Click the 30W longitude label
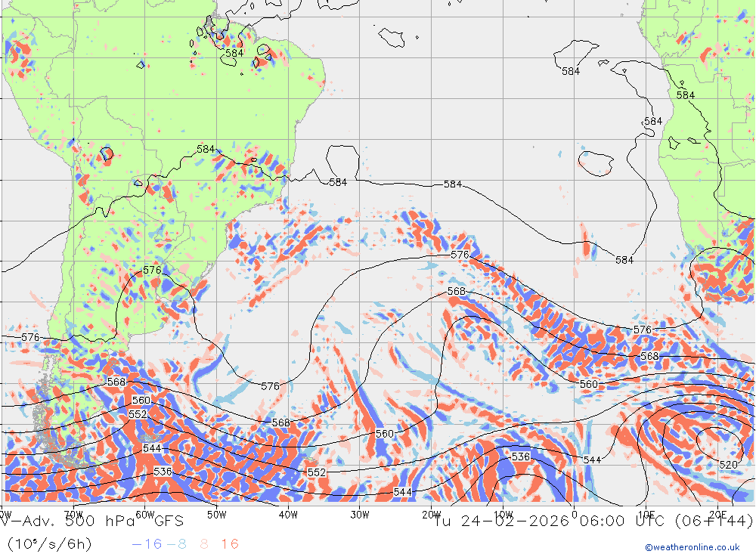Viewport: 756px width, 554px height. coord(360,515)
